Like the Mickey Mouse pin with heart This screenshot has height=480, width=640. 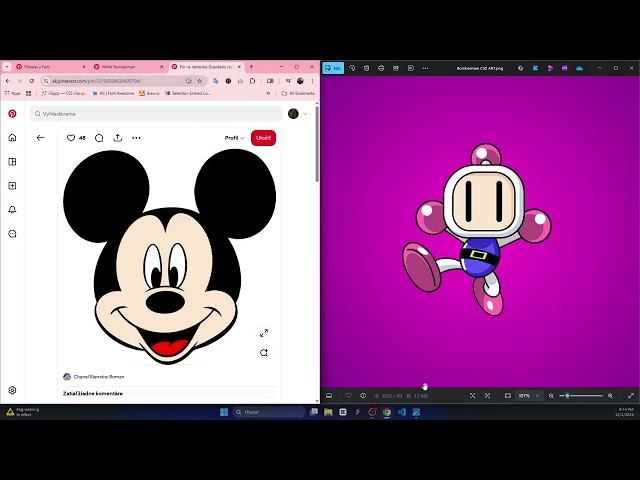pyautogui.click(x=71, y=138)
